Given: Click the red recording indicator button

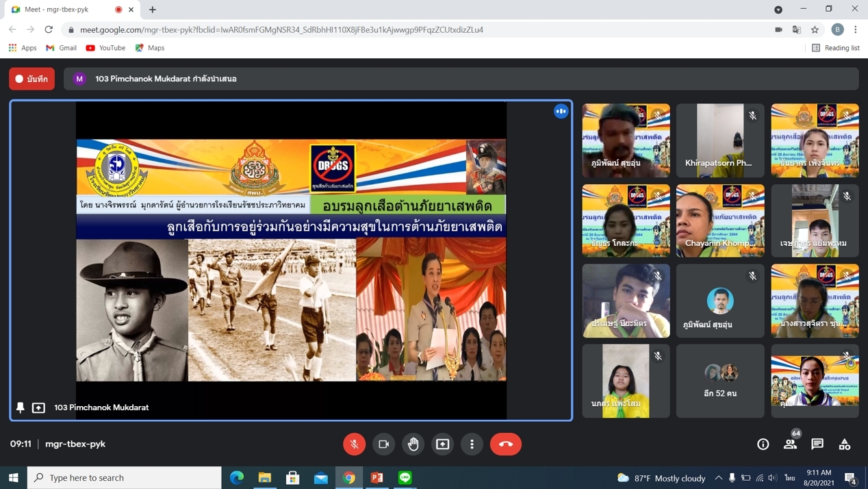Looking at the screenshot, I should click(31, 79).
